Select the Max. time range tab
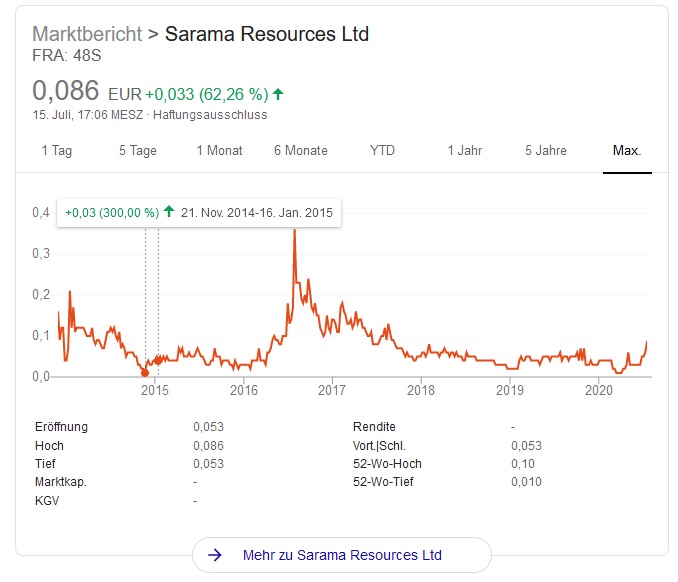The image size is (678, 582). point(627,151)
